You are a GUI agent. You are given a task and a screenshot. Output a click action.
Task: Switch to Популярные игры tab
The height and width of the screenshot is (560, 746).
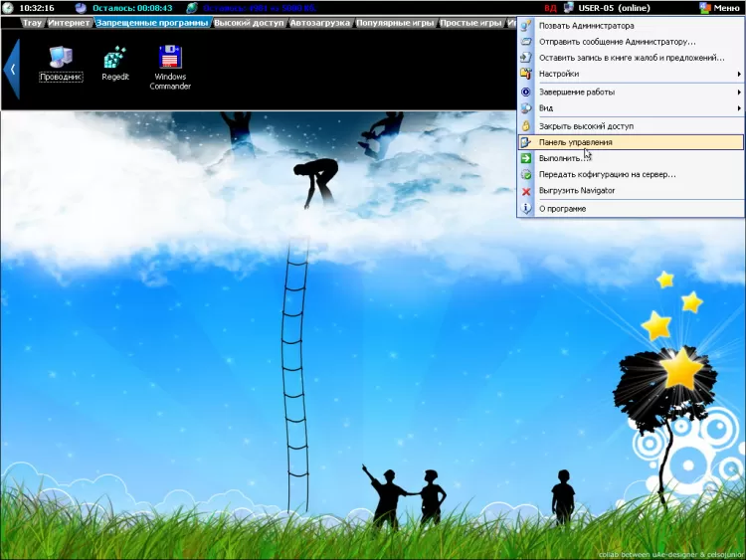(395, 22)
